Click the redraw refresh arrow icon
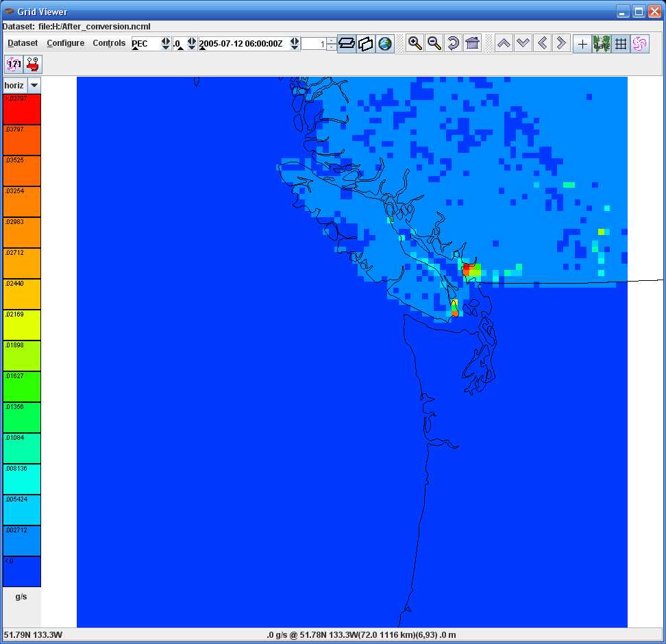The image size is (666, 644). (x=453, y=43)
